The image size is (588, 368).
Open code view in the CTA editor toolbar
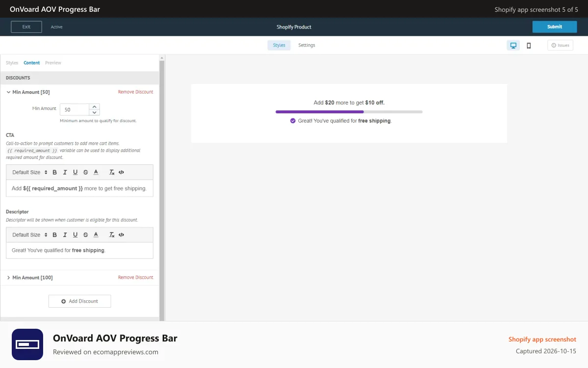122,172
